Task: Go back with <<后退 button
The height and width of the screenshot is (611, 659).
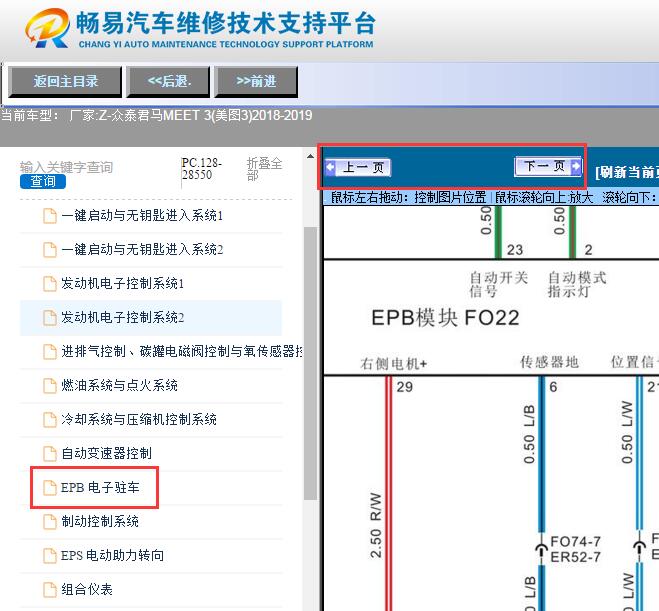Action: click(169, 82)
